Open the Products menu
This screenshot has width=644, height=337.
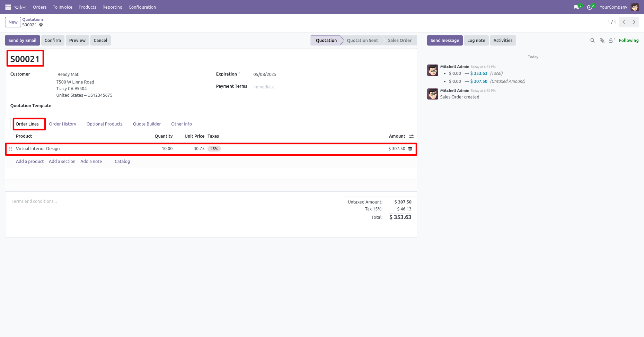coord(87,7)
